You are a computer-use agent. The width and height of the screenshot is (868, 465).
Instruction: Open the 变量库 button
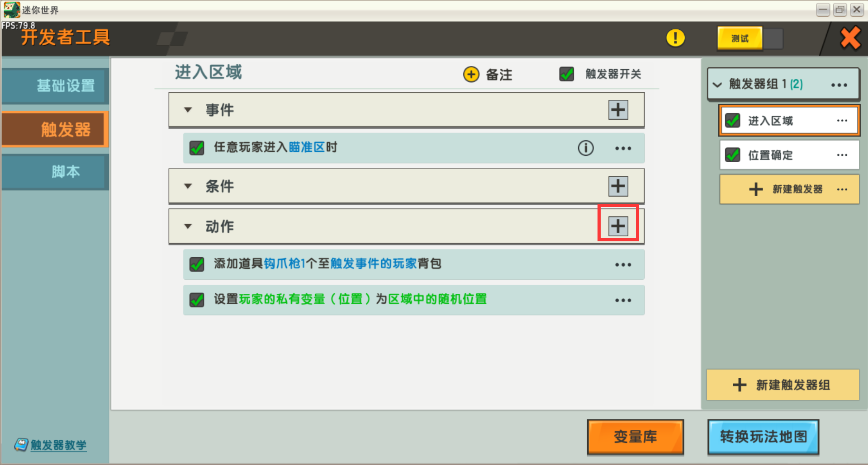[636, 437]
